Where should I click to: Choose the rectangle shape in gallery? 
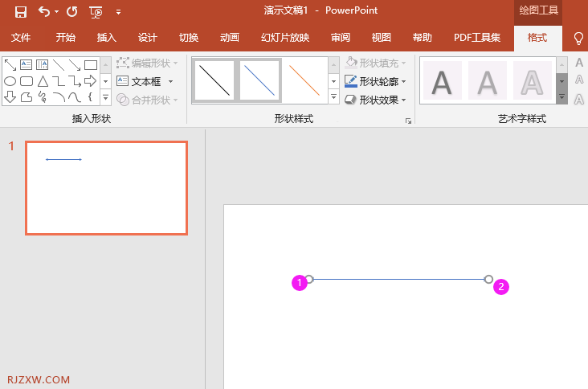91,65
